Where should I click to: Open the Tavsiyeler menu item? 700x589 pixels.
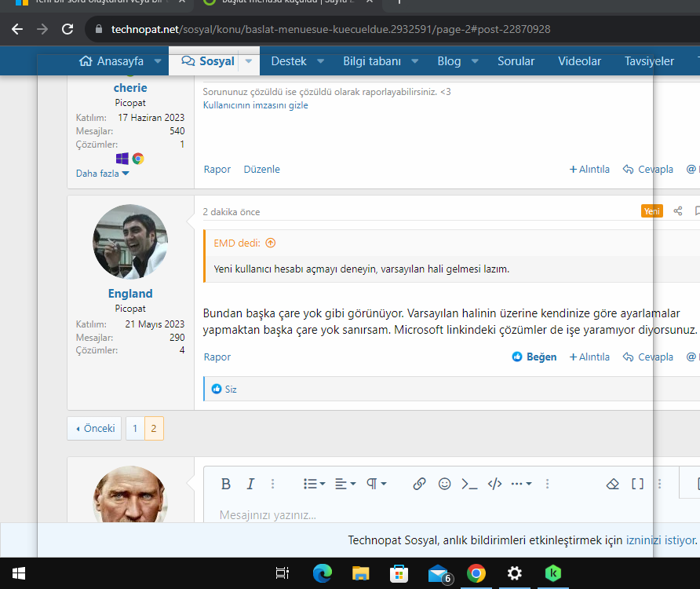coord(649,61)
